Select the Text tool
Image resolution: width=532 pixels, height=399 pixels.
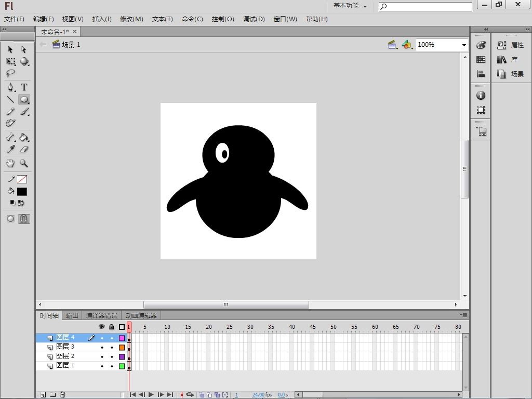coord(24,87)
